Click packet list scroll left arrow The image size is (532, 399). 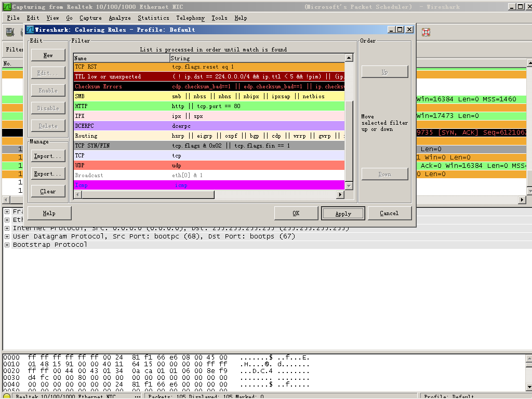click(x=6, y=200)
